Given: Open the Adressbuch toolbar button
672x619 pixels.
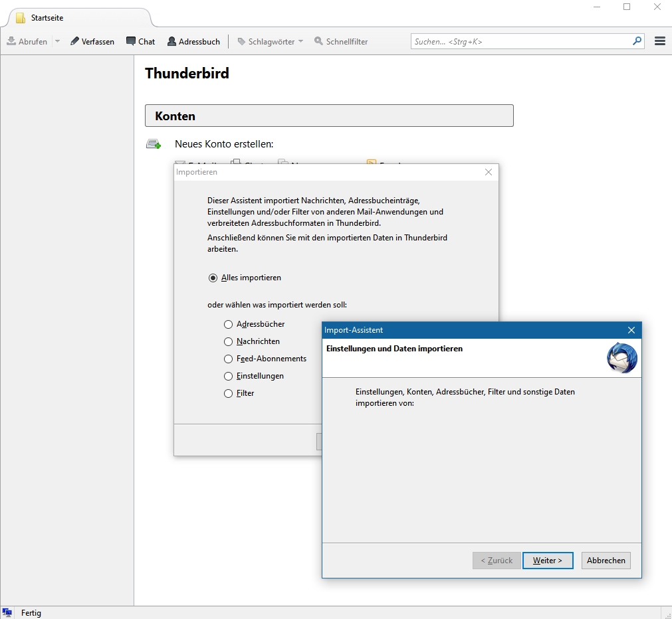Looking at the screenshot, I should (x=193, y=41).
